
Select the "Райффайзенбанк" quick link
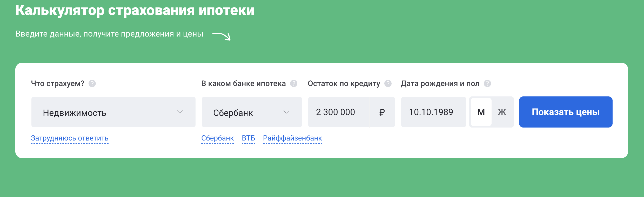pyautogui.click(x=292, y=138)
